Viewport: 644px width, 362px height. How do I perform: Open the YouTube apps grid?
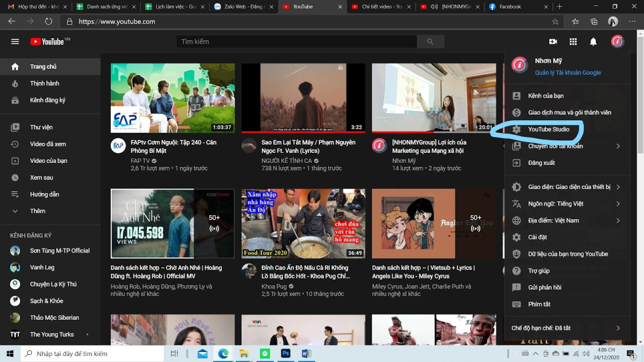tap(573, 41)
